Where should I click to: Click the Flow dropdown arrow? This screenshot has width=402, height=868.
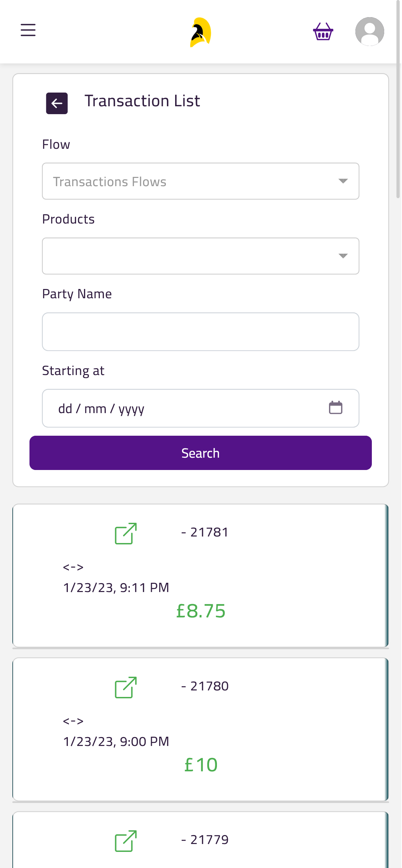tap(343, 181)
